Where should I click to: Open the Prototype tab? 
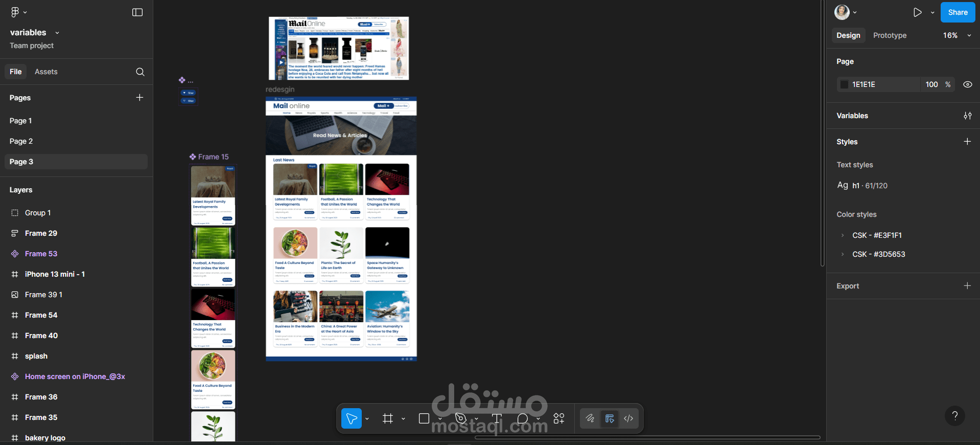click(x=890, y=35)
